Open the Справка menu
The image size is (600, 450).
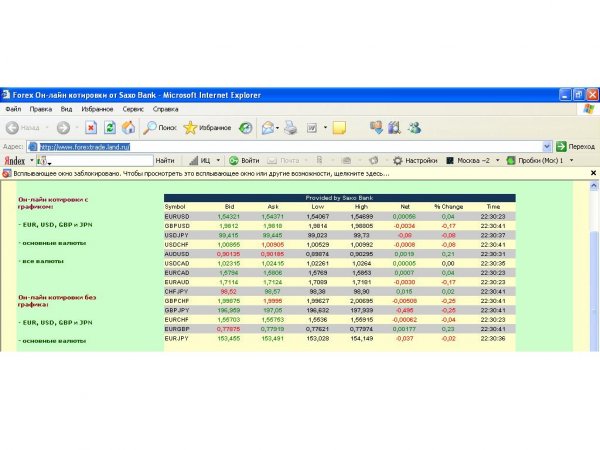[165, 109]
